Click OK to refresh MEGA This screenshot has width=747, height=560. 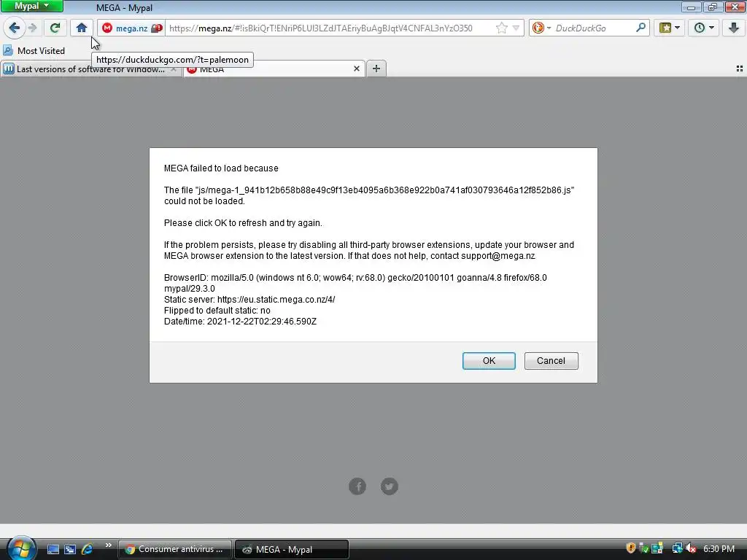tap(489, 360)
